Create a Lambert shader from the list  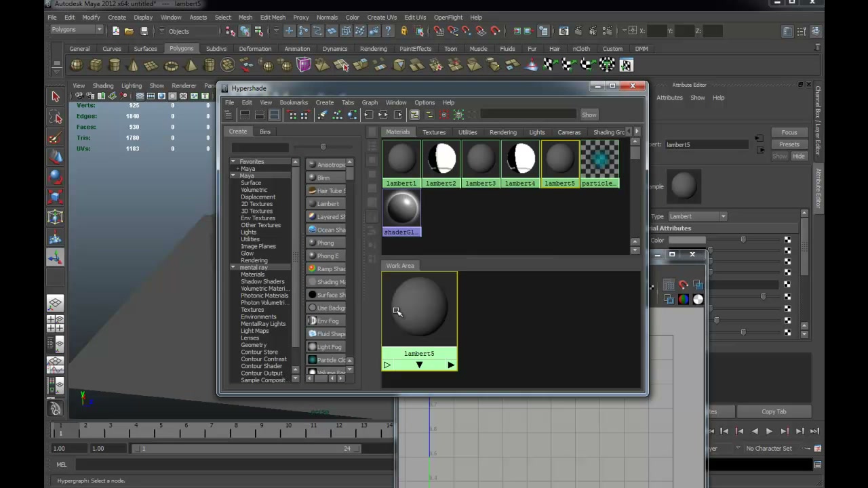pyautogui.click(x=328, y=203)
